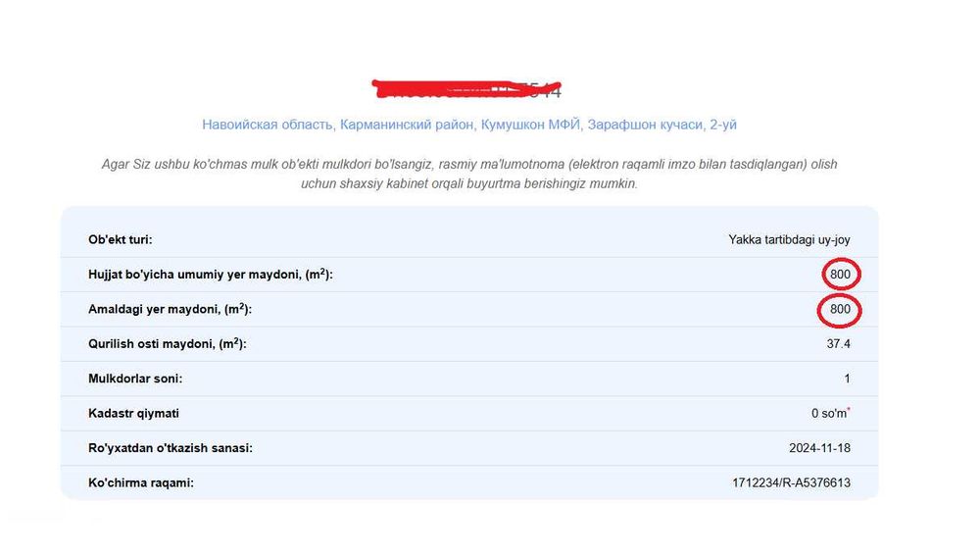The image size is (980, 557).
Task: Click extract number 1712234/R-A5376613
Action: (x=791, y=482)
